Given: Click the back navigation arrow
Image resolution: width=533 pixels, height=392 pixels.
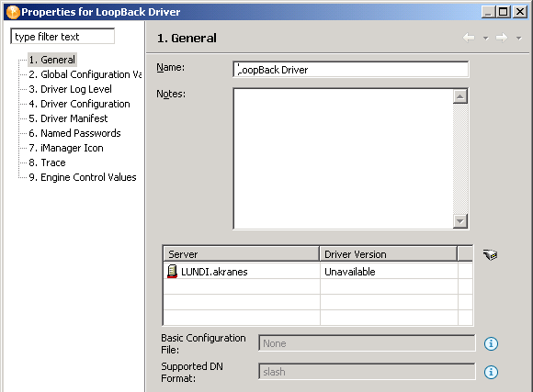Looking at the screenshot, I should 469,38.
